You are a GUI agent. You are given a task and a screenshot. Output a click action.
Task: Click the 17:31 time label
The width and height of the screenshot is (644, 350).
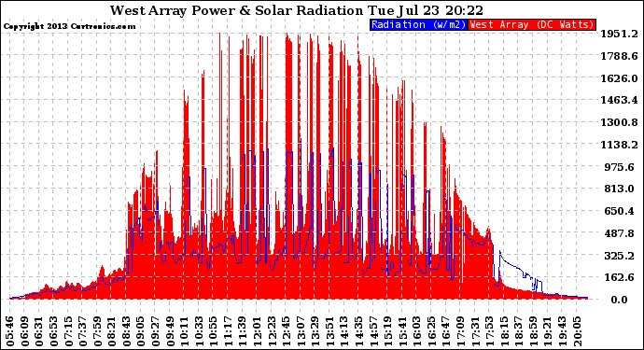pos(475,331)
